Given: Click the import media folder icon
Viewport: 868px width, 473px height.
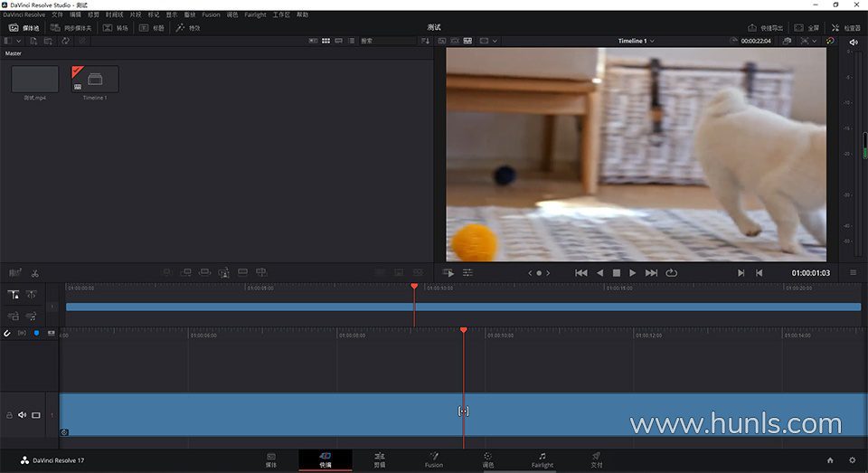Looking at the screenshot, I should pyautogui.click(x=49, y=41).
